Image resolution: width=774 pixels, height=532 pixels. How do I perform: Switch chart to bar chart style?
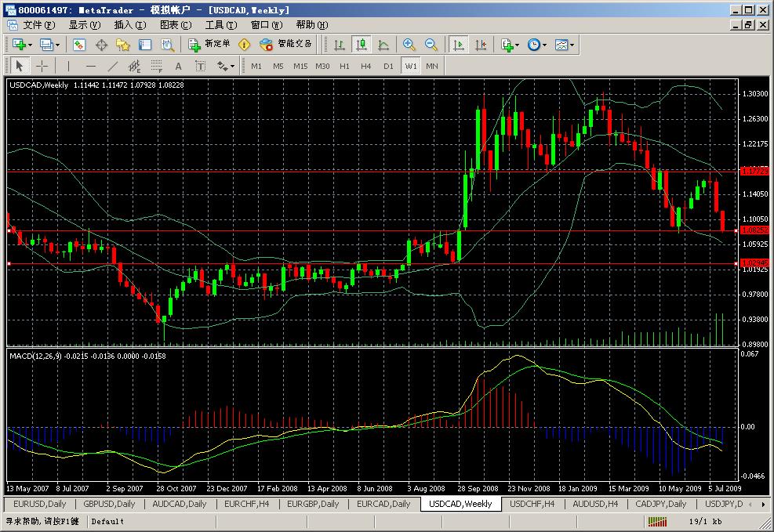(x=340, y=45)
